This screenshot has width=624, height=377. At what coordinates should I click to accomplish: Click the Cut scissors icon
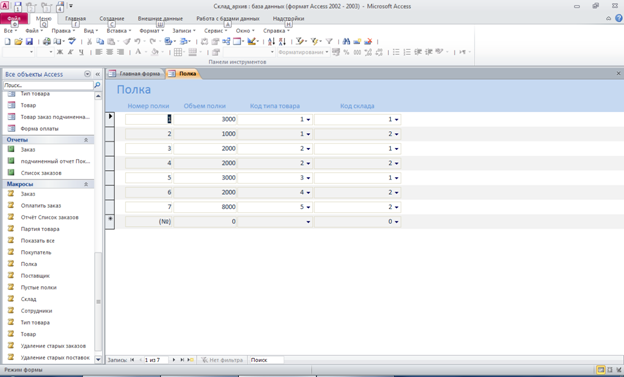click(x=89, y=41)
